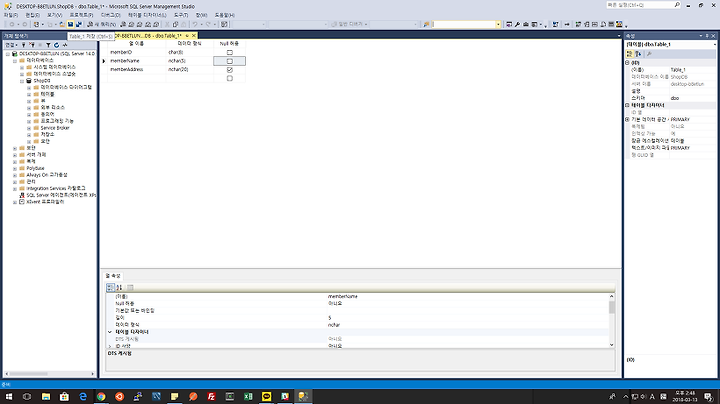Image resolution: width=720 pixels, height=404 pixels.
Task: Open the [Tbl] dbo.Table_1 dropdown in Properties panel
Action: (x=714, y=45)
